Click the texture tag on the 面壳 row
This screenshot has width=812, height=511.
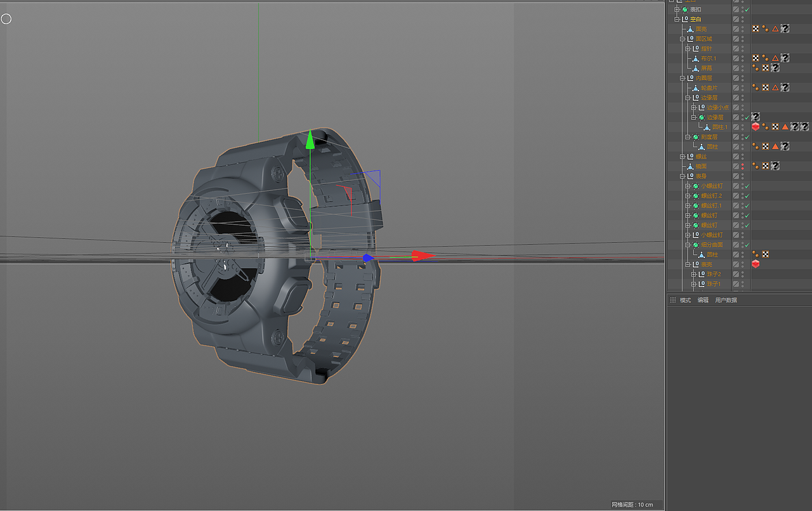[x=756, y=29]
